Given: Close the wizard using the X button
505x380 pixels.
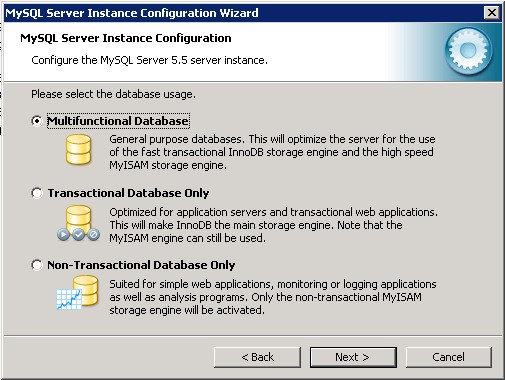Looking at the screenshot, I should pyautogui.click(x=492, y=13).
